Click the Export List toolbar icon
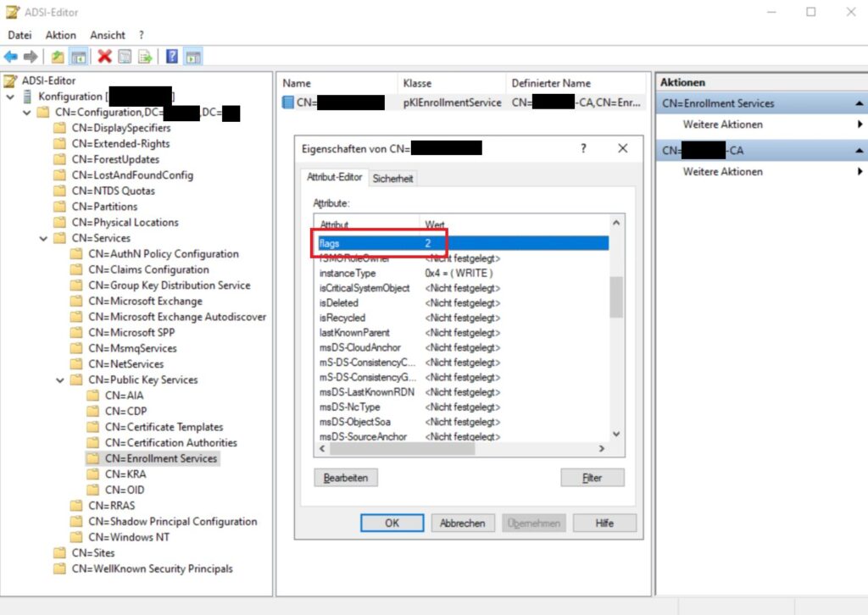This screenshot has width=868, height=615. (146, 57)
